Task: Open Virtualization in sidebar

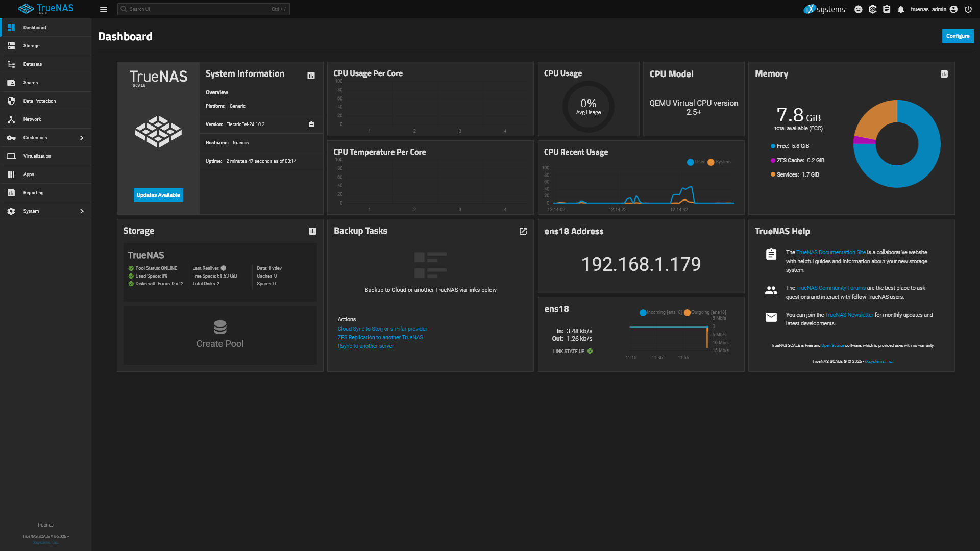Action: pyautogui.click(x=37, y=156)
